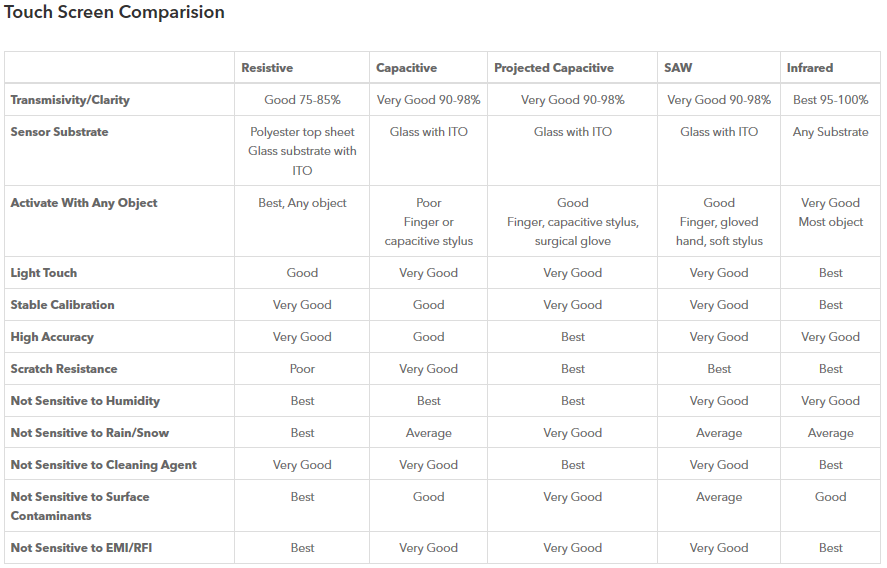887x568 pixels.
Task: Select the Light Touch row label
Action: (x=44, y=273)
